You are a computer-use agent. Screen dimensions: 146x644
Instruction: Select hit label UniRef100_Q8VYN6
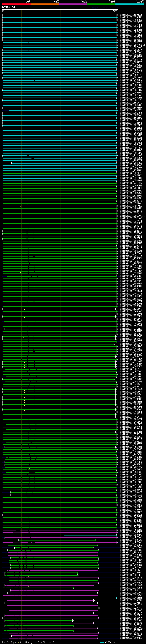click(x=131, y=208)
